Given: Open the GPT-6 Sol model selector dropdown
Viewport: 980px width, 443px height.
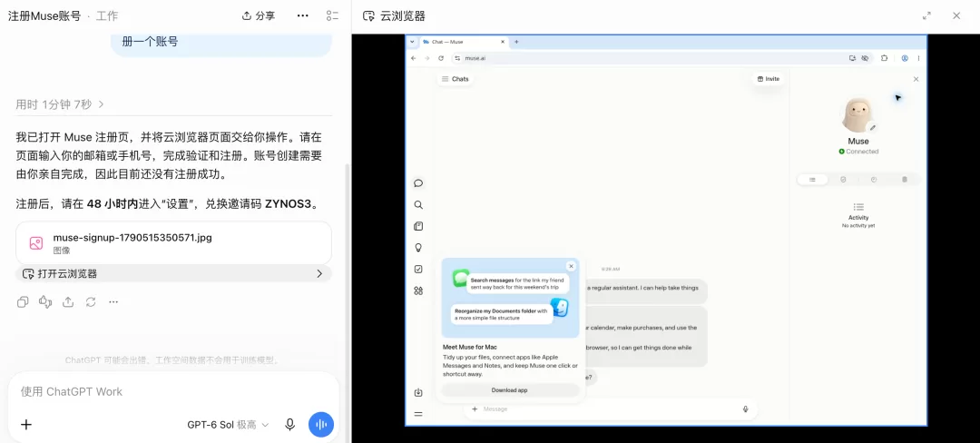Looking at the screenshot, I should click(228, 425).
